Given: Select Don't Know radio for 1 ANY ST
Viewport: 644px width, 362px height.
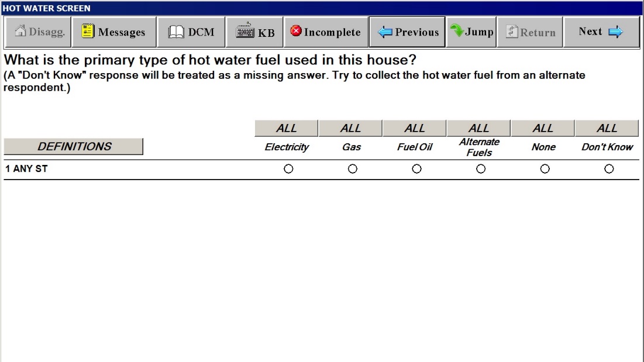Looking at the screenshot, I should tap(609, 169).
